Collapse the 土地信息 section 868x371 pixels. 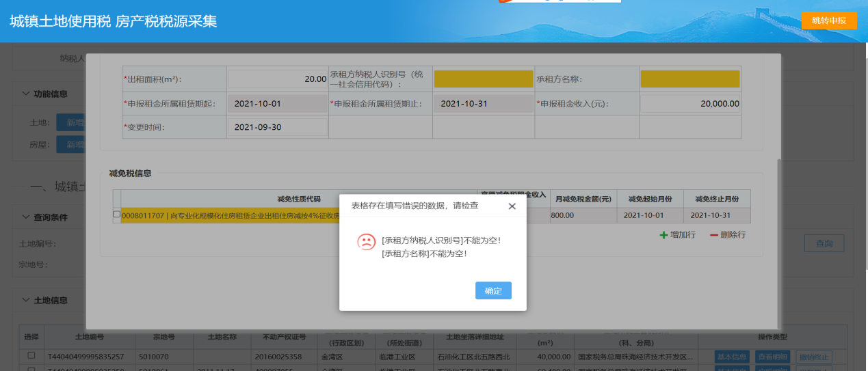pos(26,300)
